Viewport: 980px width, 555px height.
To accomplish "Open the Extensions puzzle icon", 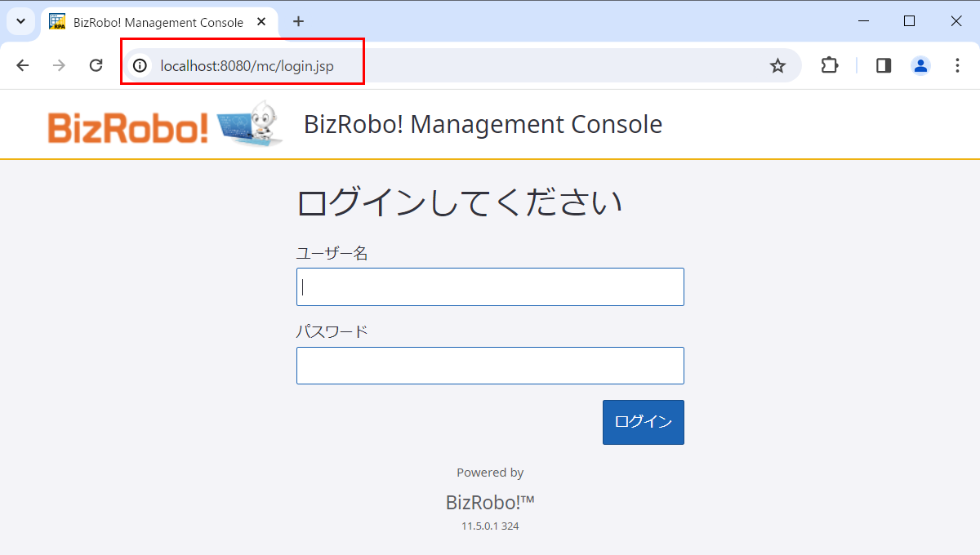I will pos(830,65).
